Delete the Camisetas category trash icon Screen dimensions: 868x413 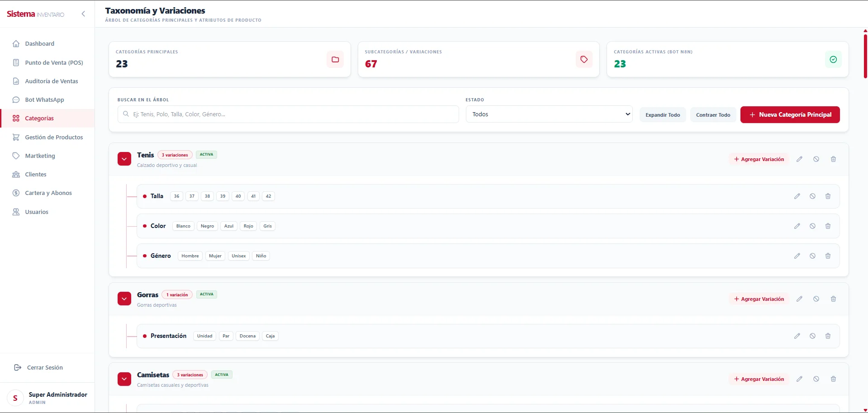pyautogui.click(x=833, y=379)
